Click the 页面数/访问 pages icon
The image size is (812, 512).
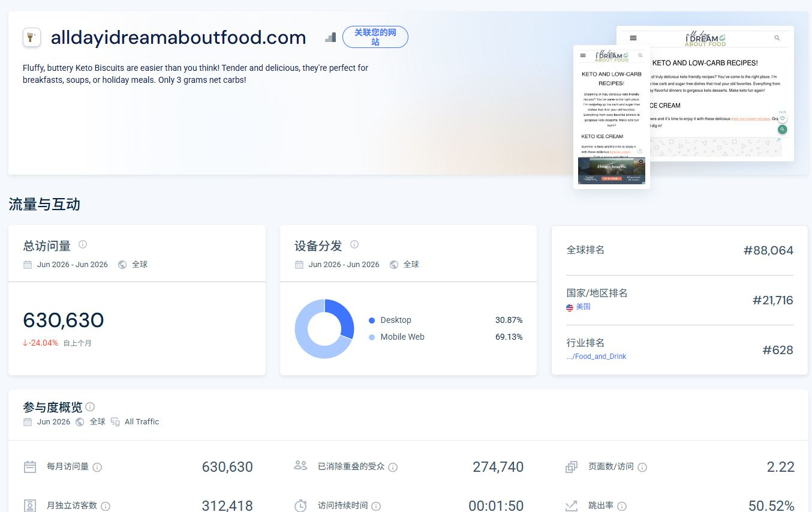point(572,466)
